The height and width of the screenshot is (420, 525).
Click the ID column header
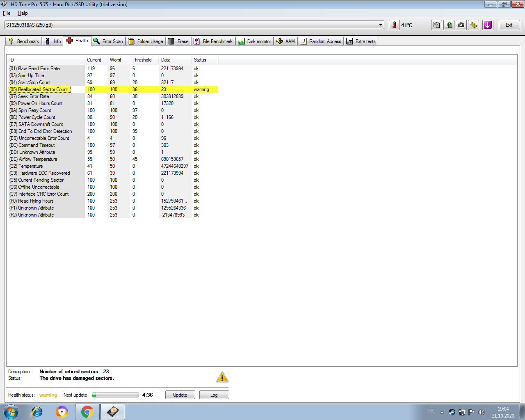[46, 60]
